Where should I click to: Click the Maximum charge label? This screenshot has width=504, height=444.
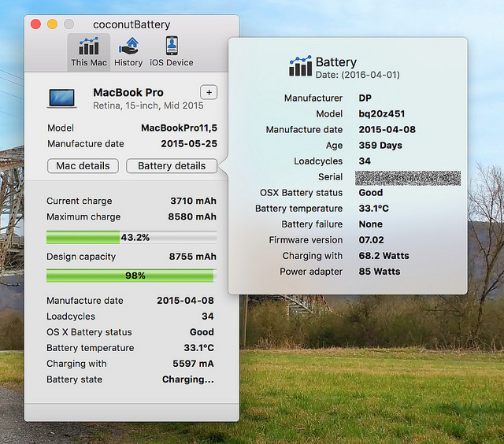[83, 216]
